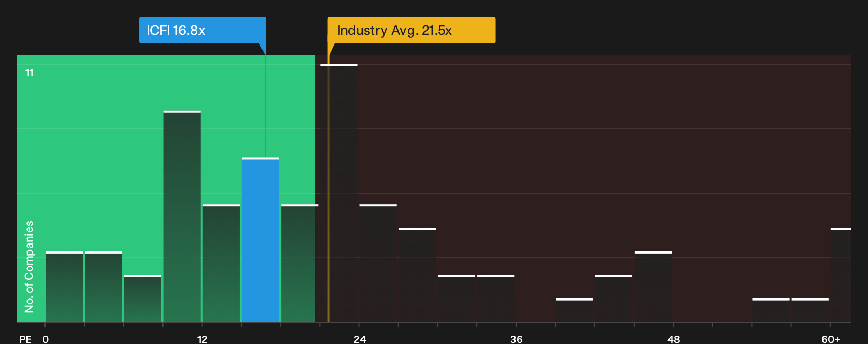Screen dimensions: 868x344
Task: Click the bar for PE 45 to 48
Action: click(653, 287)
